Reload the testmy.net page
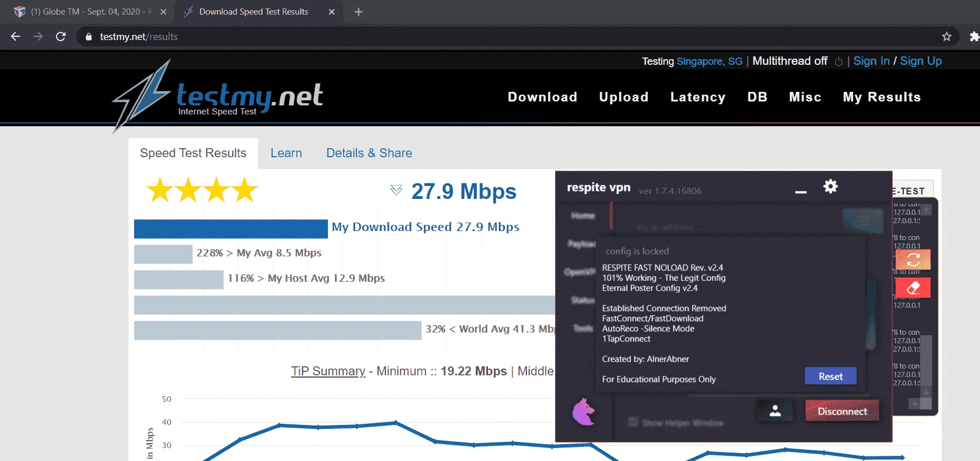This screenshot has height=461, width=980. 61,37
